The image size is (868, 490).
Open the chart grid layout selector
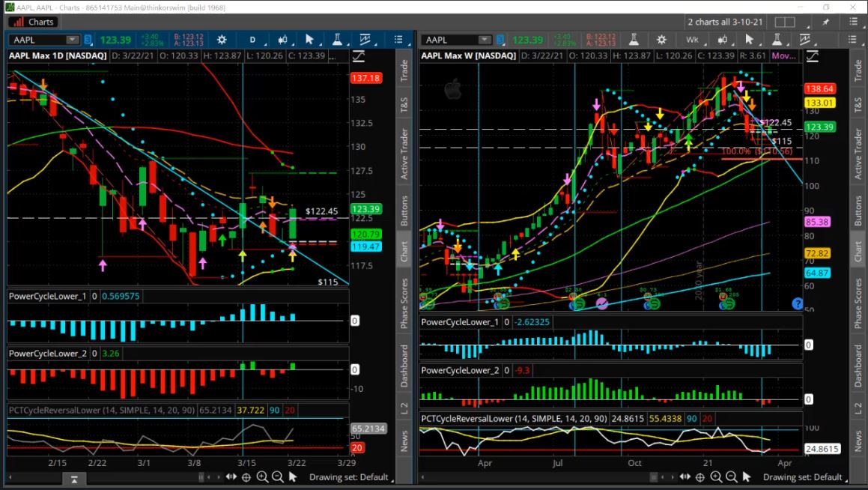785,22
